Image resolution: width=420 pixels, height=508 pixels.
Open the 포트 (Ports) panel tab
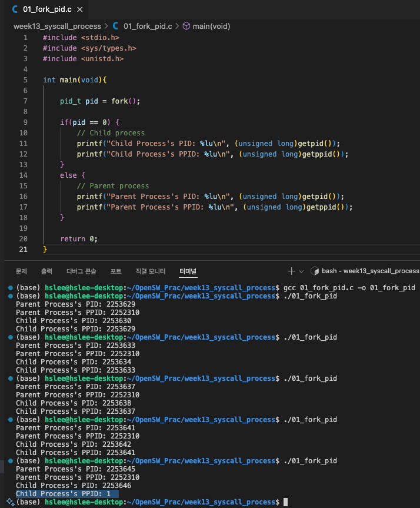pos(116,271)
